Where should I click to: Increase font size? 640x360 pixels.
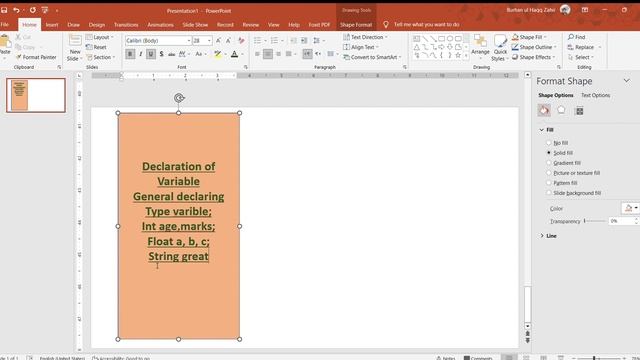pos(218,40)
